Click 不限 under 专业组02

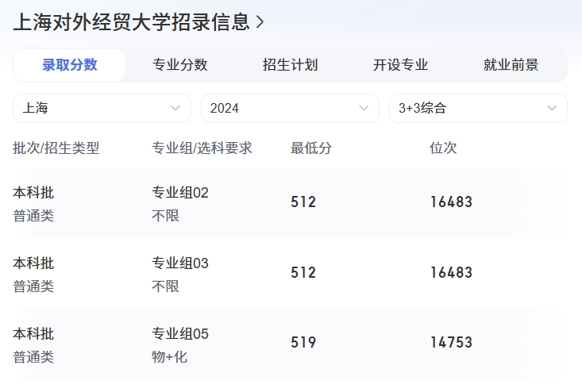point(165,216)
